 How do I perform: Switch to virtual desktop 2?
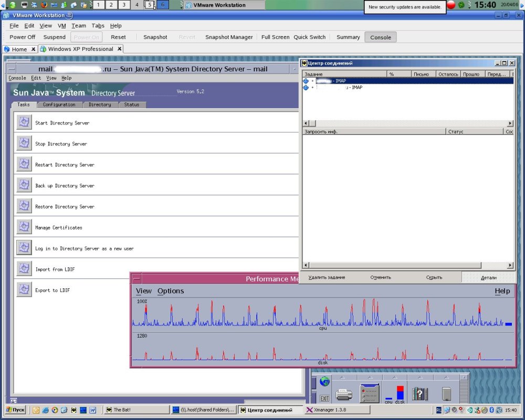(111, 5)
